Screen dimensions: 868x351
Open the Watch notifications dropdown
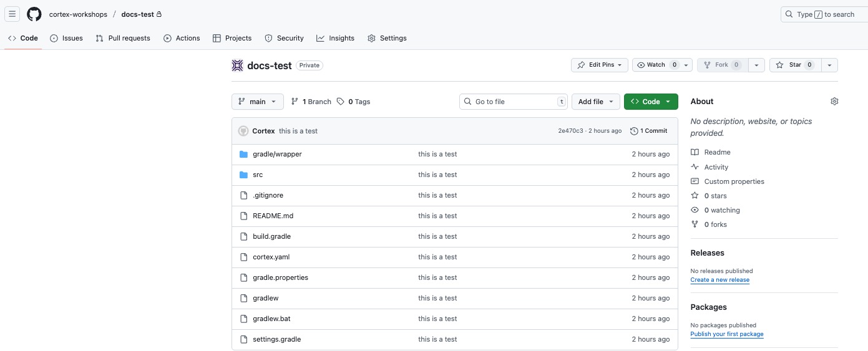tap(662, 65)
